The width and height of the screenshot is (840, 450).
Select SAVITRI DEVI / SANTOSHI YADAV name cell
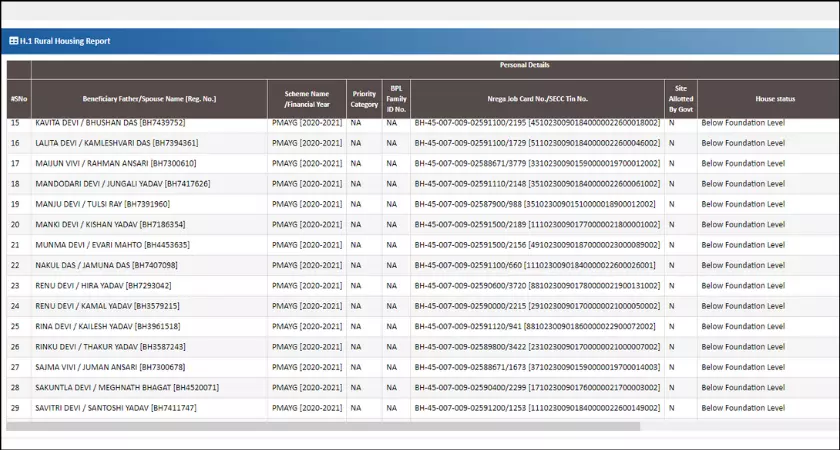click(116, 408)
